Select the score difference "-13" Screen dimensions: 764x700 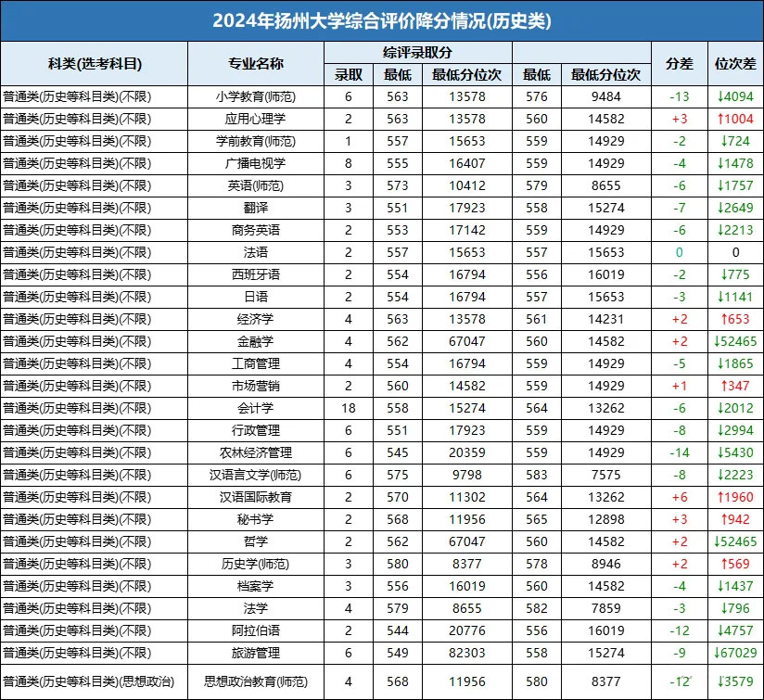(x=680, y=97)
